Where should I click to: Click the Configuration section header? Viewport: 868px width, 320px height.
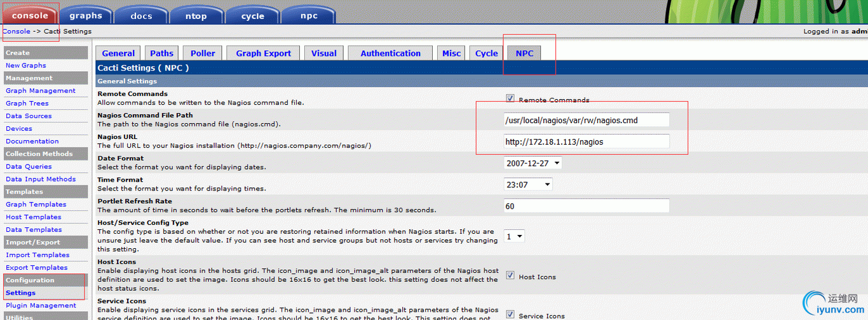click(45, 280)
